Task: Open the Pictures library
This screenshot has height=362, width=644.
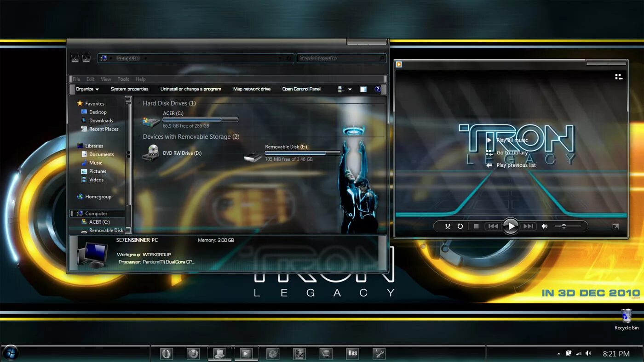Action: pyautogui.click(x=94, y=171)
